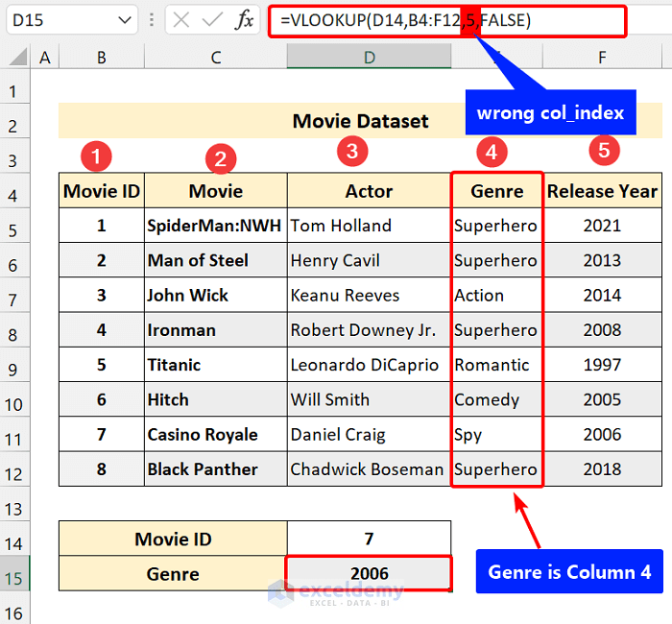
Task: Select the Titanic cell
Action: click(x=216, y=365)
